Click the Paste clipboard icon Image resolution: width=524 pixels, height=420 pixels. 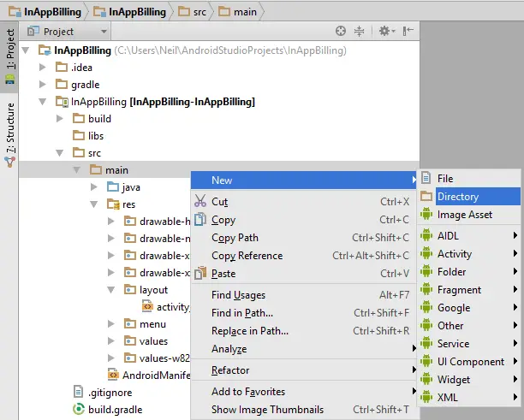coord(200,273)
